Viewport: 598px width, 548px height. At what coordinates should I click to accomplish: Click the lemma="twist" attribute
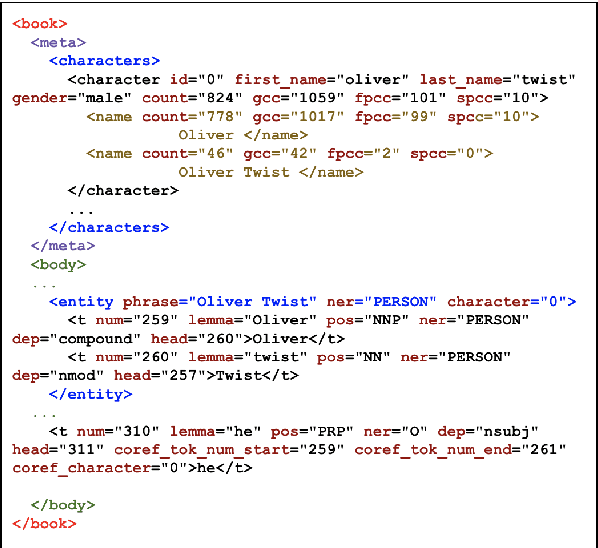click(x=248, y=357)
